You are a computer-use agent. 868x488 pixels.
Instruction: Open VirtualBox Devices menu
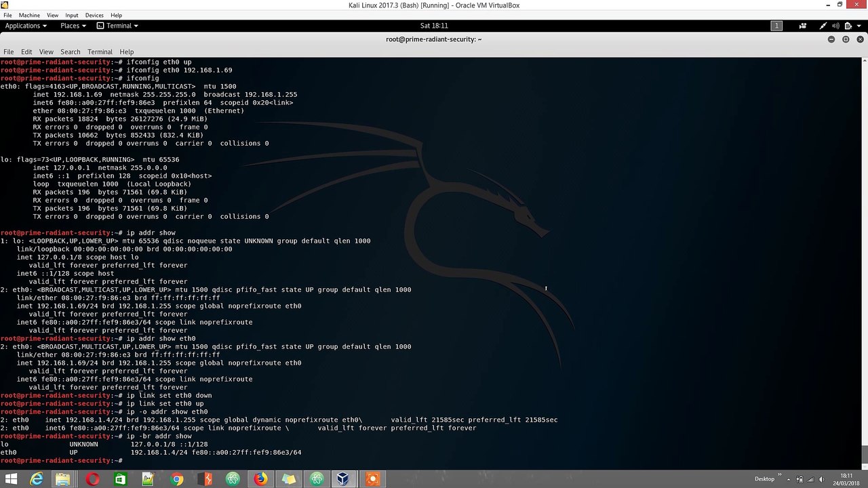94,15
